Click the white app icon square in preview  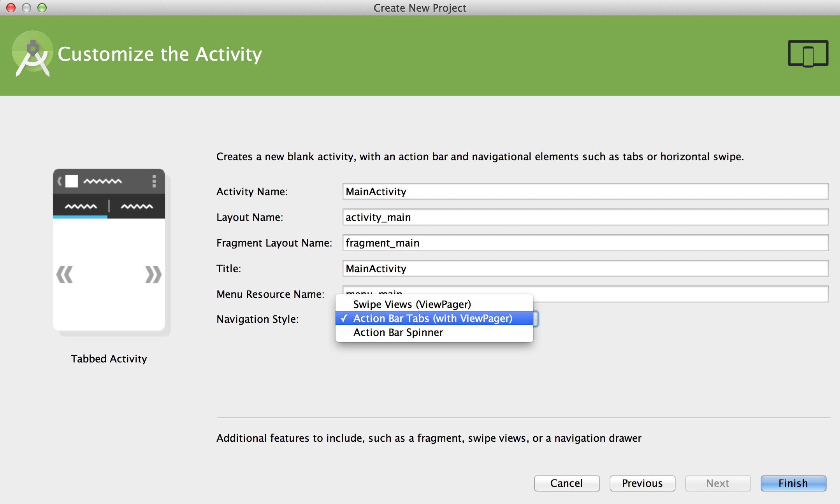pyautogui.click(x=72, y=181)
